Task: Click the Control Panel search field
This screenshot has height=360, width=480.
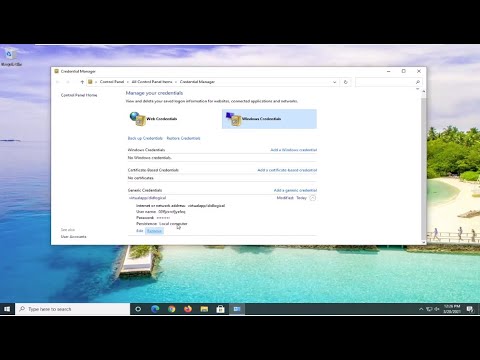Action: 385,82
